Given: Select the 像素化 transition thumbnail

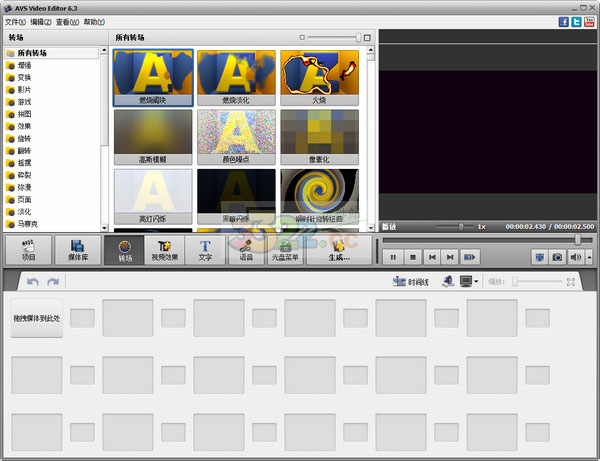Looking at the screenshot, I should tap(320, 137).
